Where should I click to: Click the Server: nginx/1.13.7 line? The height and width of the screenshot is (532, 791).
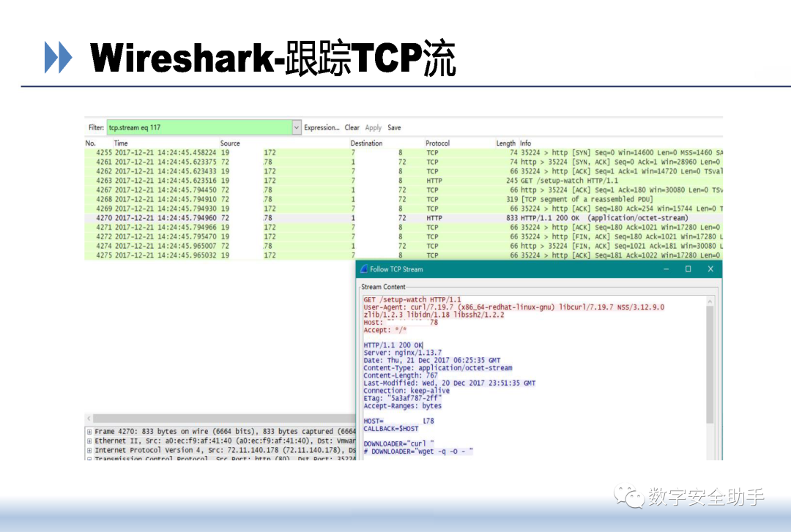click(x=403, y=353)
